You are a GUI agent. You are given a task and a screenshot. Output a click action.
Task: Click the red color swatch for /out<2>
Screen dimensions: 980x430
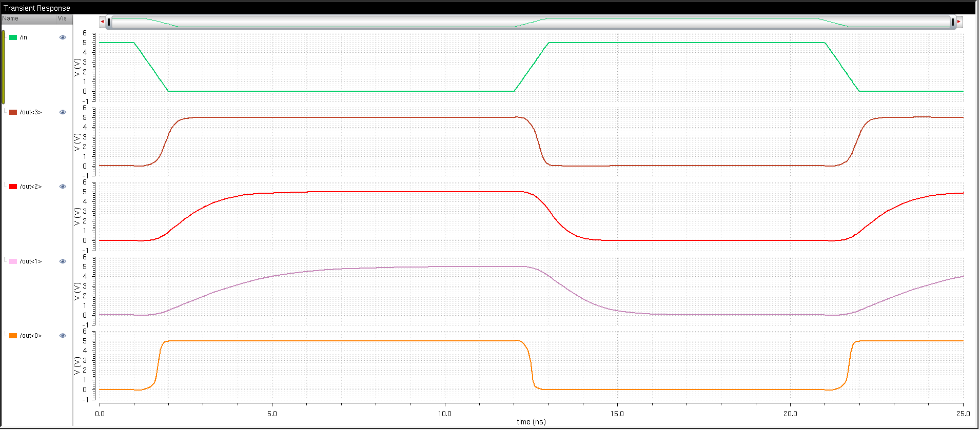click(x=13, y=187)
